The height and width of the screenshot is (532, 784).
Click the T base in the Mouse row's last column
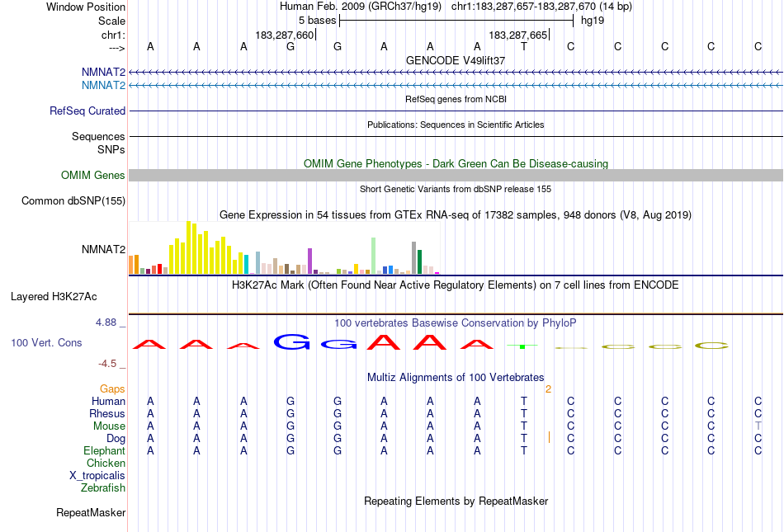tap(758, 426)
